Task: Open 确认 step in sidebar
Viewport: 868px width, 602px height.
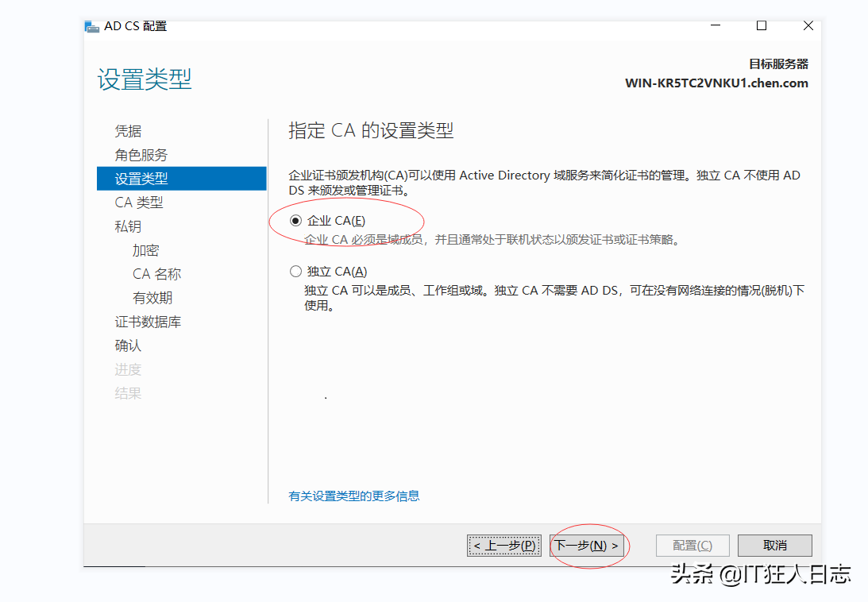Action: coord(128,345)
